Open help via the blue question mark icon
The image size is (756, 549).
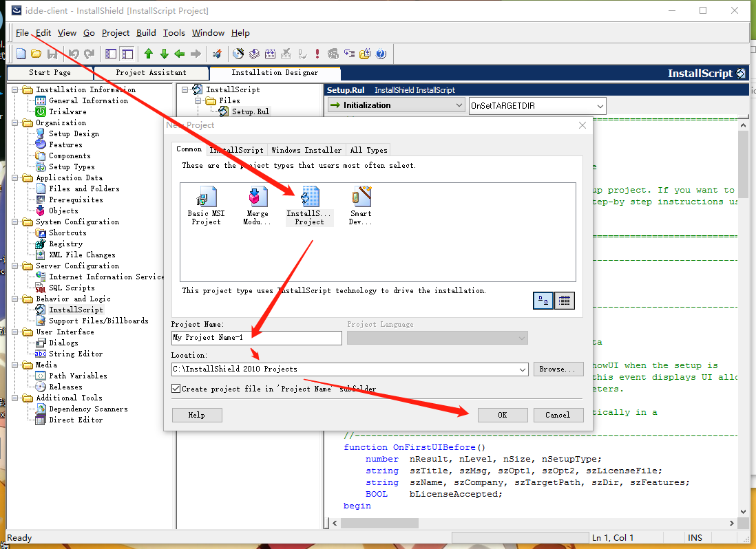click(381, 54)
